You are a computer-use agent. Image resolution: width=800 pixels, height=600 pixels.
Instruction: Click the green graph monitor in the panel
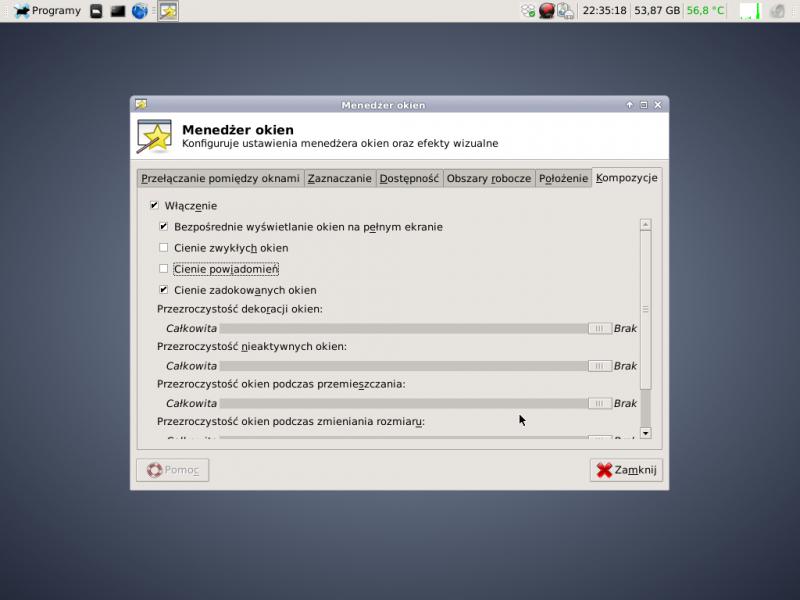pos(749,11)
